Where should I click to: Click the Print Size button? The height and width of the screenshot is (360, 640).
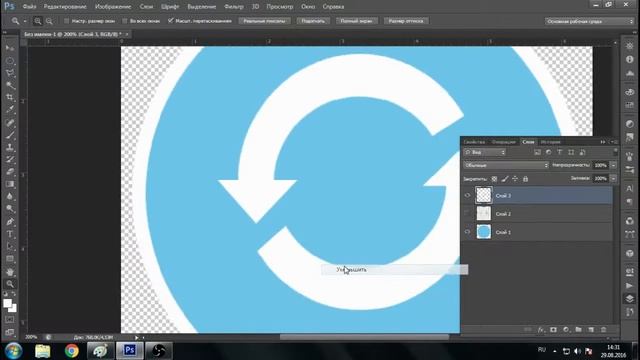click(x=406, y=21)
